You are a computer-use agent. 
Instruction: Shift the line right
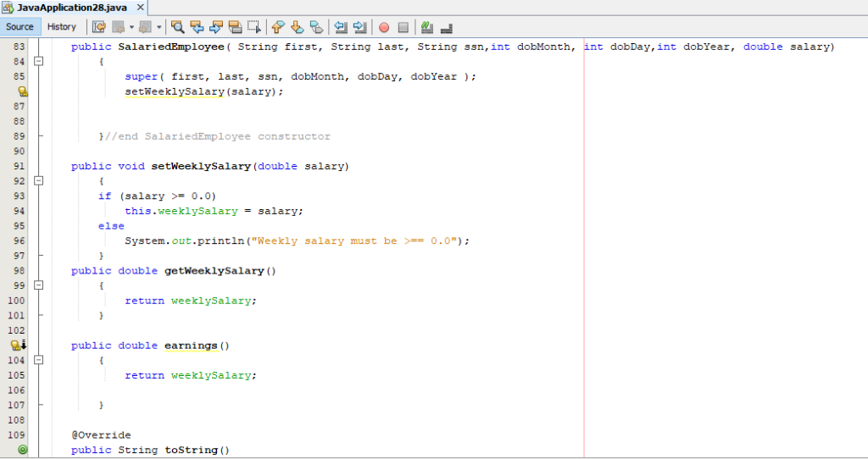coord(359,26)
